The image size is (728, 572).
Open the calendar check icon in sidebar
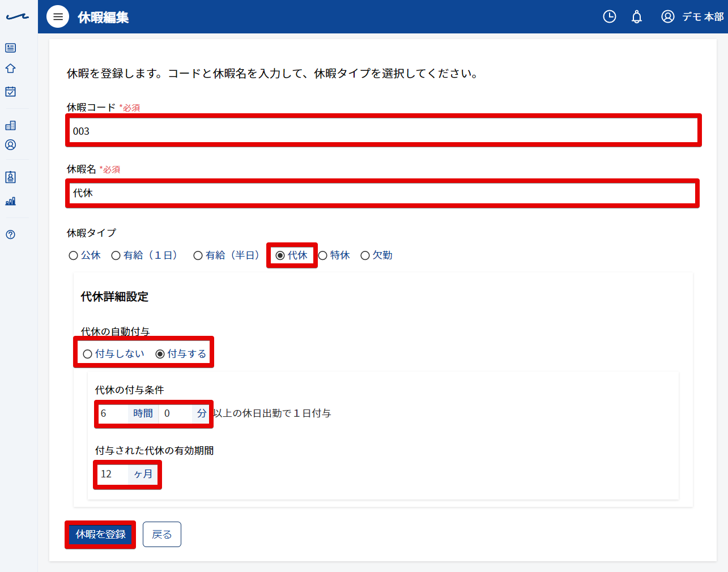(x=10, y=91)
